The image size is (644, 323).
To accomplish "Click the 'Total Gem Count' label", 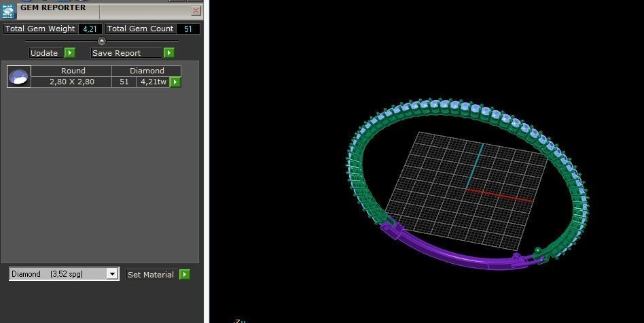I will 141,29.
